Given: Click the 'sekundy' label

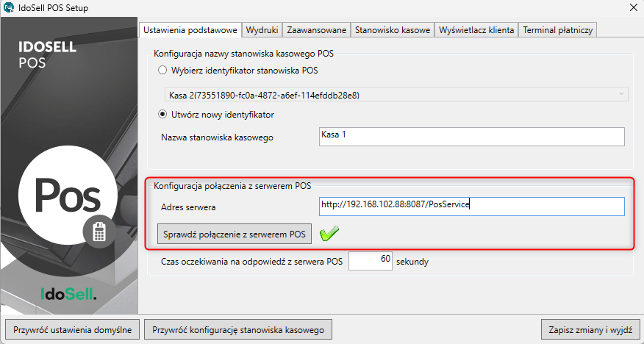Looking at the screenshot, I should click(x=412, y=262).
